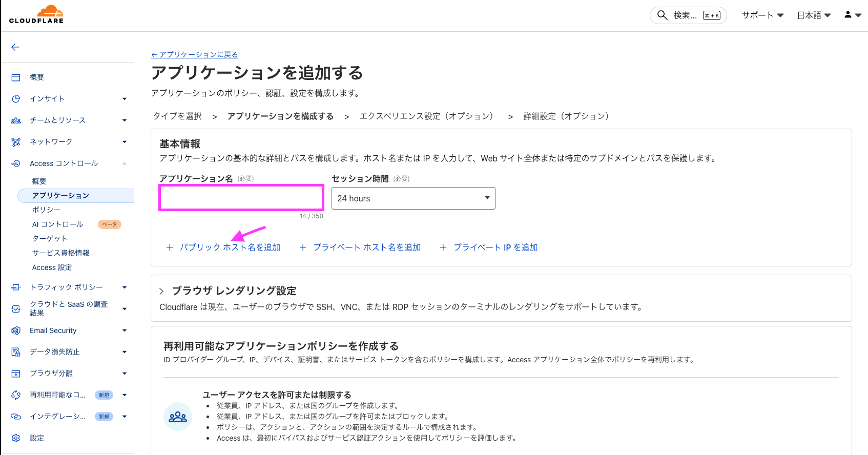The height and width of the screenshot is (455, 868).
Task: Click the plus icon for パブリック ホスト名
Action: point(170,247)
